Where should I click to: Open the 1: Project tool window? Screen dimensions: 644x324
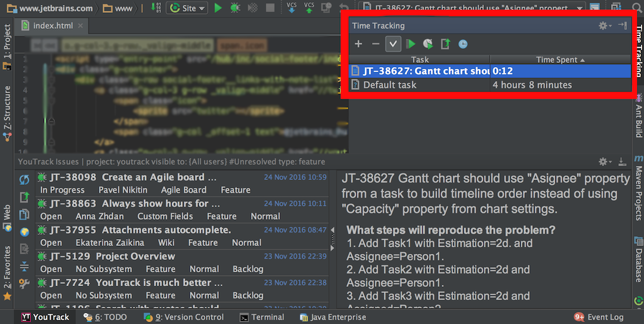tap(7, 46)
